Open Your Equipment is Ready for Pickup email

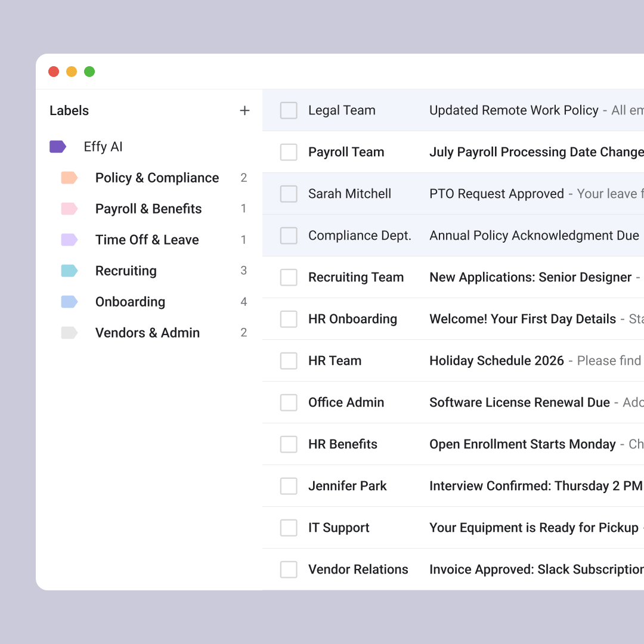(534, 528)
